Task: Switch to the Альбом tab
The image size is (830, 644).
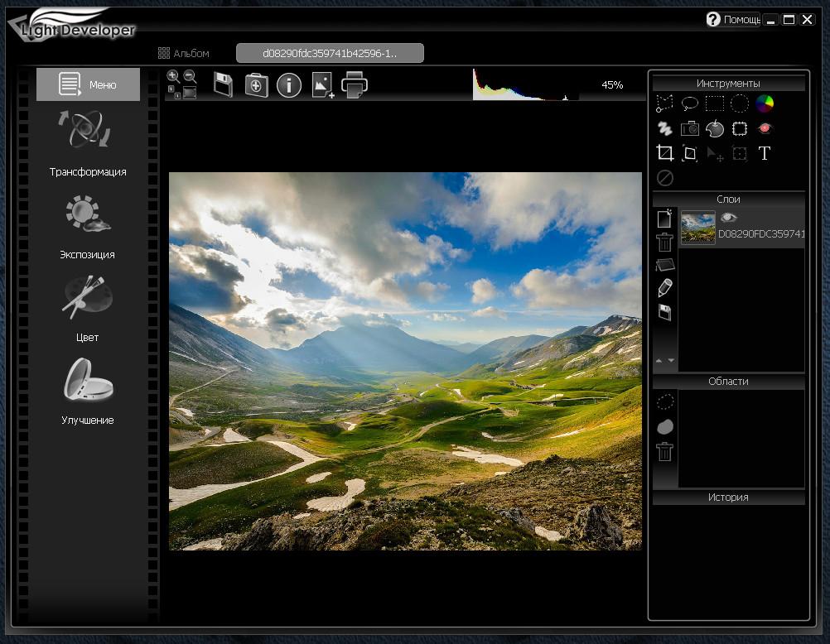Action: [x=184, y=53]
